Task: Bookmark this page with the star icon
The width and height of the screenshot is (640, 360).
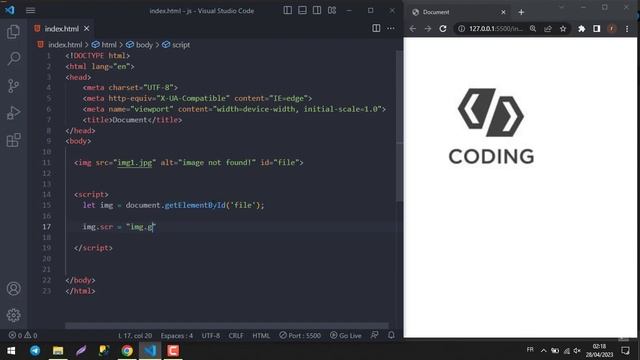Action: point(563,29)
